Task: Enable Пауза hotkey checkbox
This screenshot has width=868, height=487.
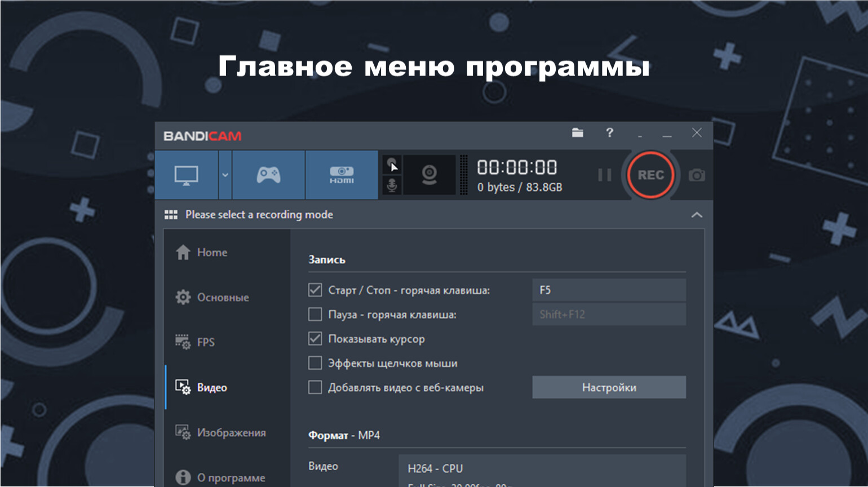Action: 315,315
